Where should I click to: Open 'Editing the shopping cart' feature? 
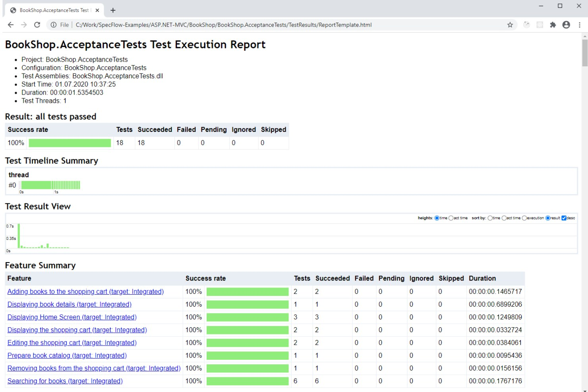coord(72,342)
